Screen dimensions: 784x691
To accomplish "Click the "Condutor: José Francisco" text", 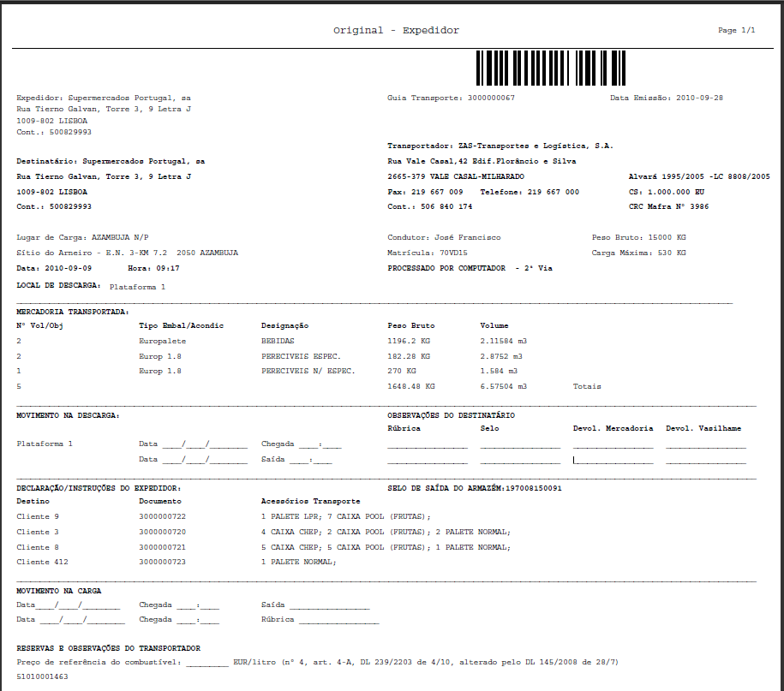I will point(444,237).
